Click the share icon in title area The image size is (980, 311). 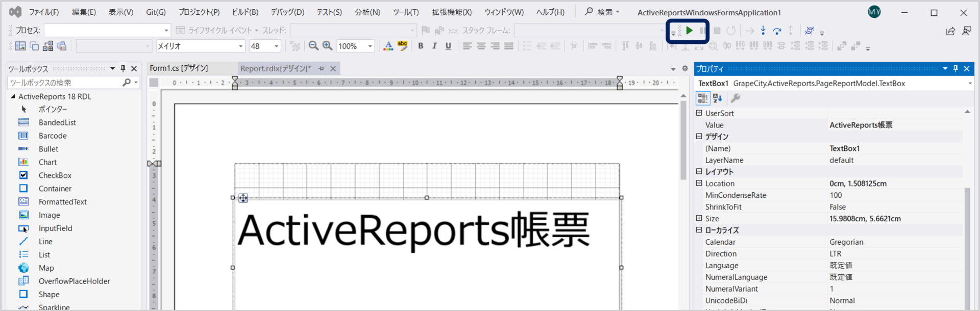950,31
